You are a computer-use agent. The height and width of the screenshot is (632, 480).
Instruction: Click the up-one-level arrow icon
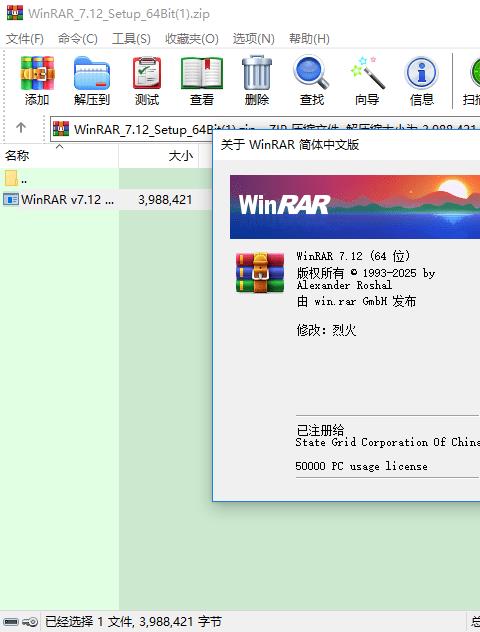pos(21,128)
